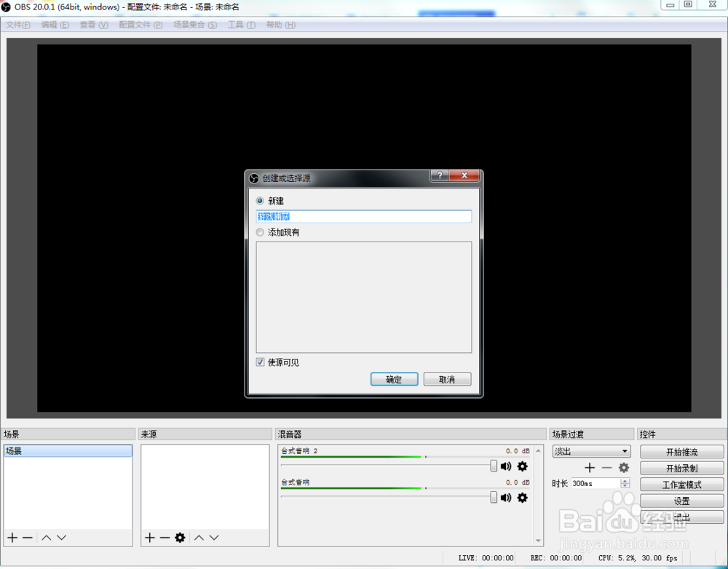Open the second 台式音响 settings gear

tap(522, 498)
